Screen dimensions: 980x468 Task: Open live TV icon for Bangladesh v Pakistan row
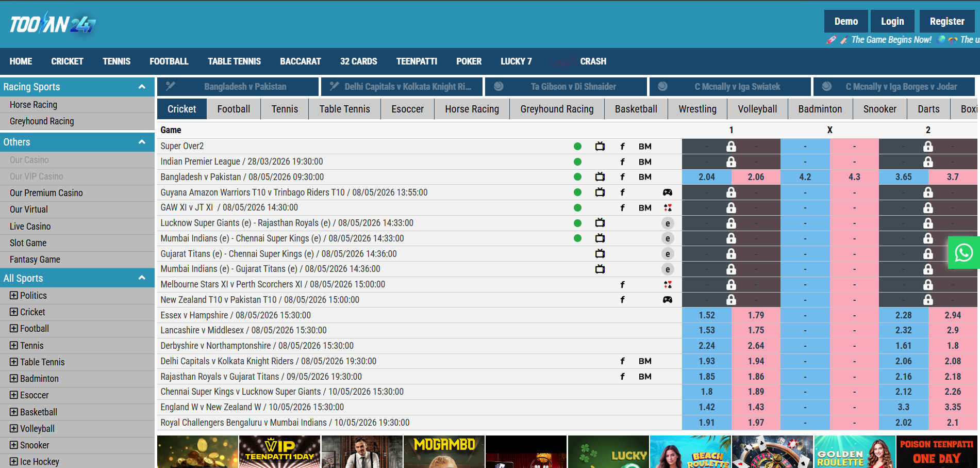click(600, 176)
